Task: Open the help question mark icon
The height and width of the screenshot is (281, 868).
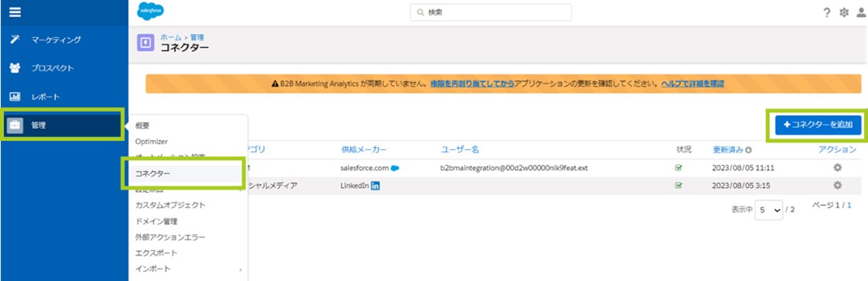Action: click(x=826, y=12)
